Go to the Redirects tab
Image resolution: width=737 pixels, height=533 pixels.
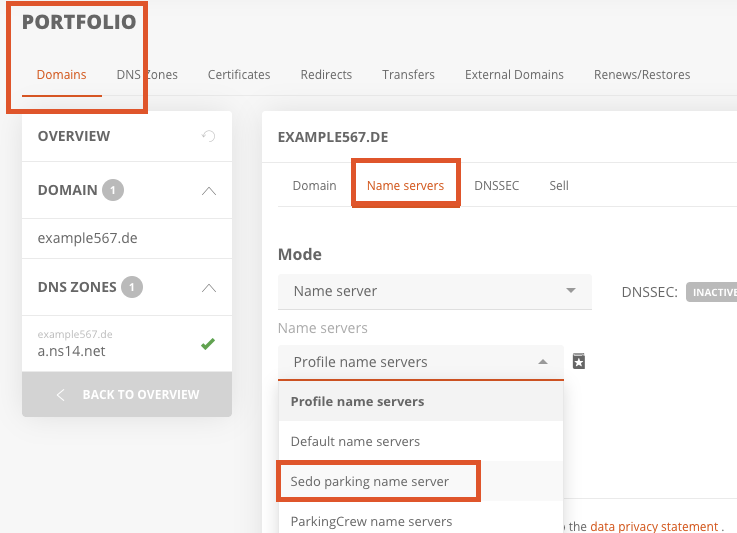pos(326,75)
